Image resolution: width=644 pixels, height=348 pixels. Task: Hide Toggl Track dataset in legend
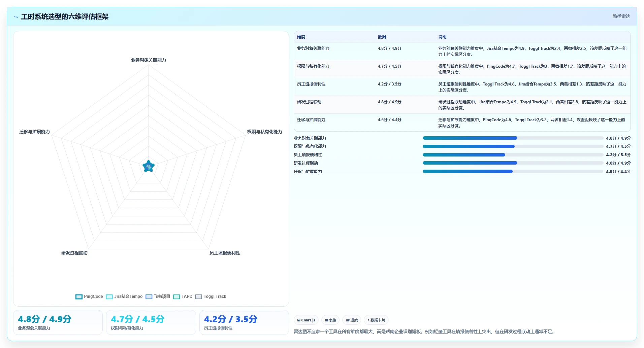(x=211, y=297)
